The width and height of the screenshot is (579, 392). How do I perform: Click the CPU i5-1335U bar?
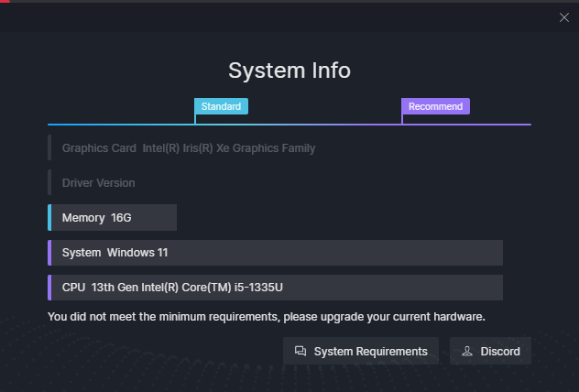275,288
